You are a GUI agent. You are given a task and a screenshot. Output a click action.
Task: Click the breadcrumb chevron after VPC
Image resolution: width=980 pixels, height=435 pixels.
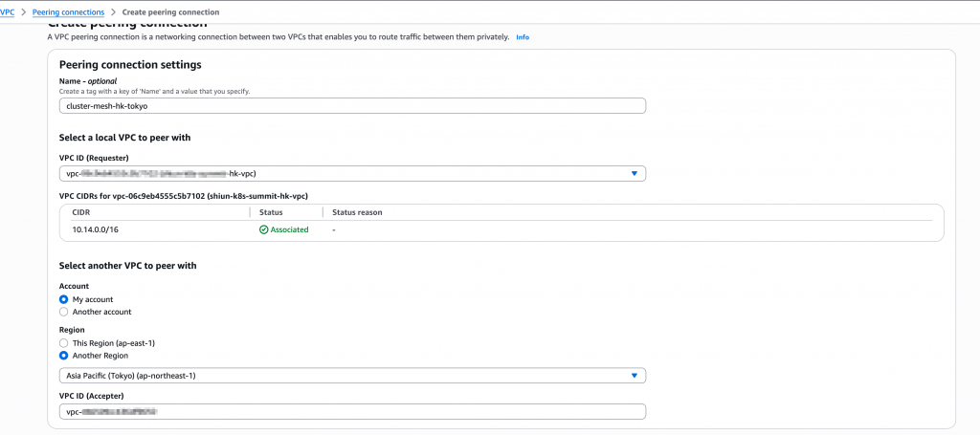click(22, 11)
